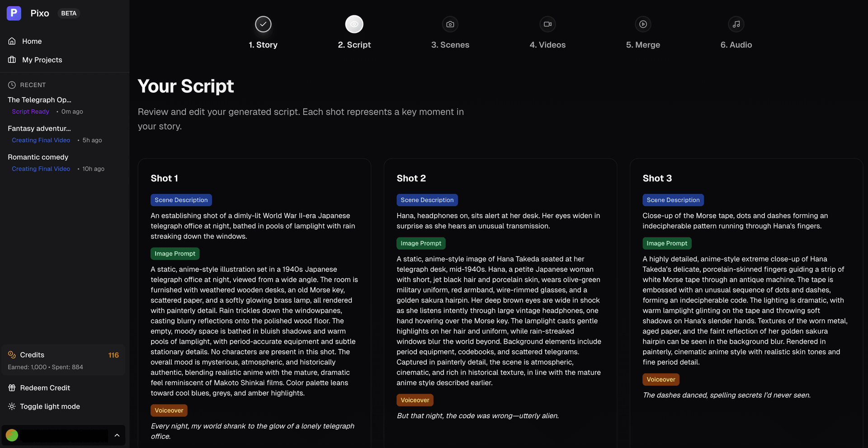868x448 pixels.
Task: Click the 116 credits value
Action: (x=113, y=355)
